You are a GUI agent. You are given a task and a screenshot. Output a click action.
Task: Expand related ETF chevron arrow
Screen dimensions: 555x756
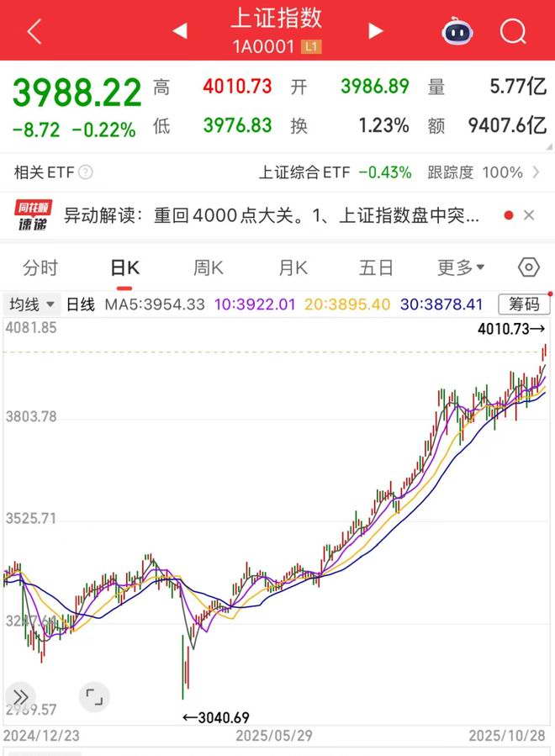click(x=536, y=172)
